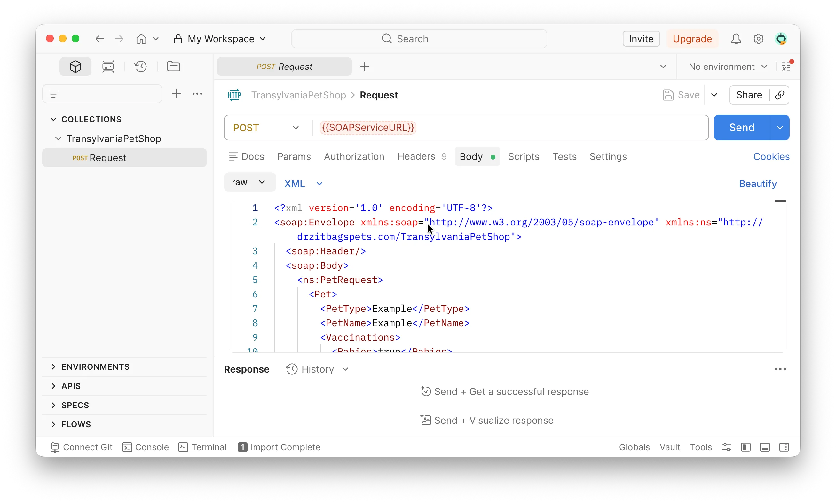836x504 pixels.
Task: Switch to the Scripts tab
Action: click(x=523, y=156)
